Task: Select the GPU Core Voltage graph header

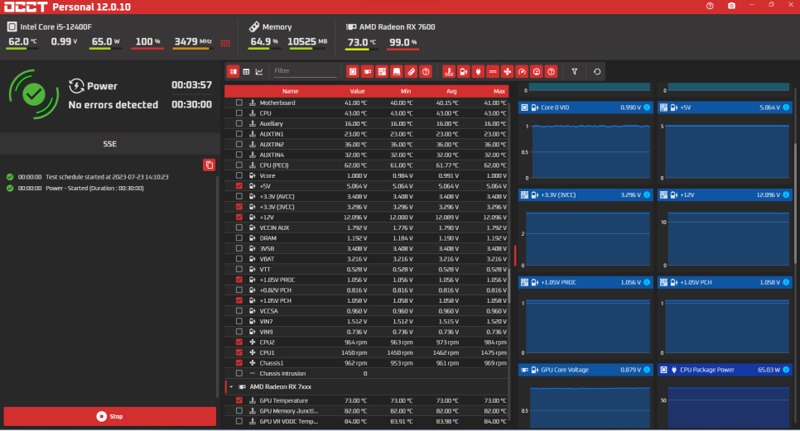Action: tap(585, 370)
